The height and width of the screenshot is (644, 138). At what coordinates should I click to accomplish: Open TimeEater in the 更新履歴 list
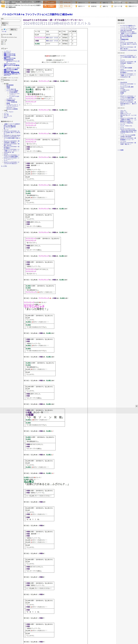click(123, 91)
